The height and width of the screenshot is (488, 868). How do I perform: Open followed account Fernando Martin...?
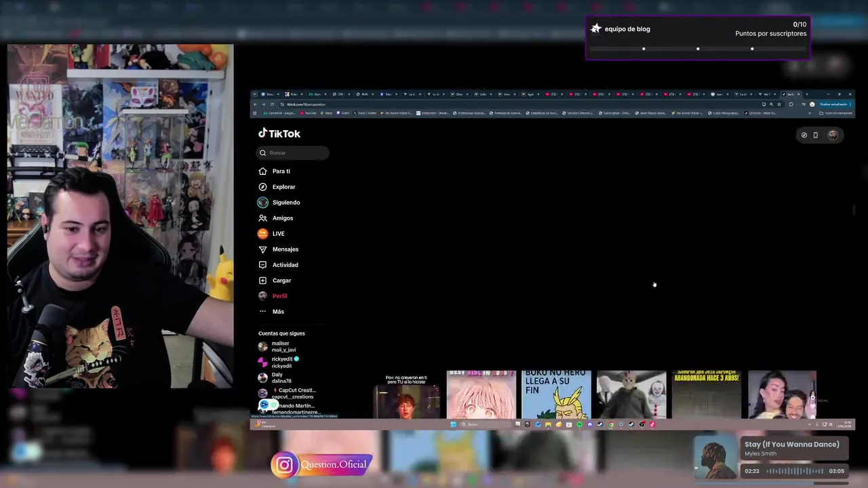[x=290, y=408]
